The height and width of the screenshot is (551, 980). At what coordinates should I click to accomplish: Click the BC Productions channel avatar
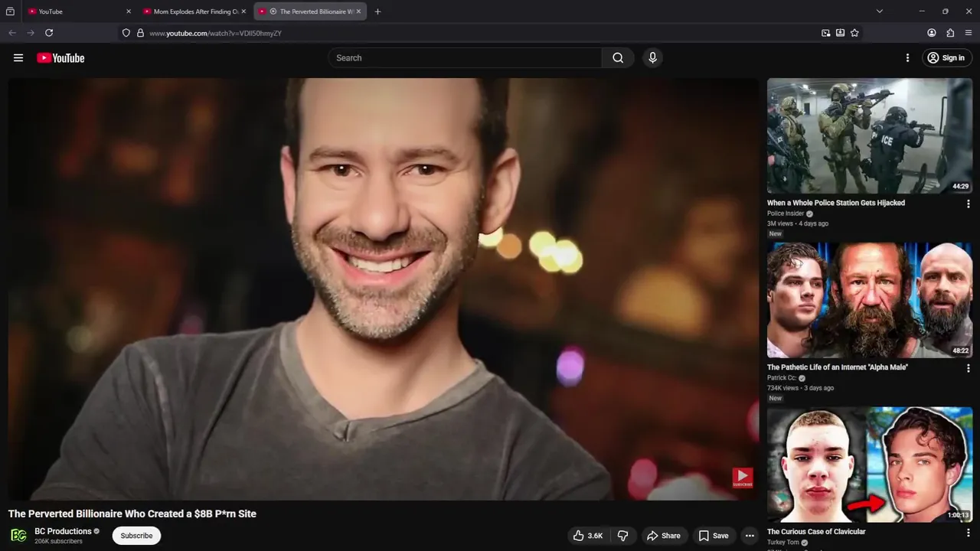18,536
